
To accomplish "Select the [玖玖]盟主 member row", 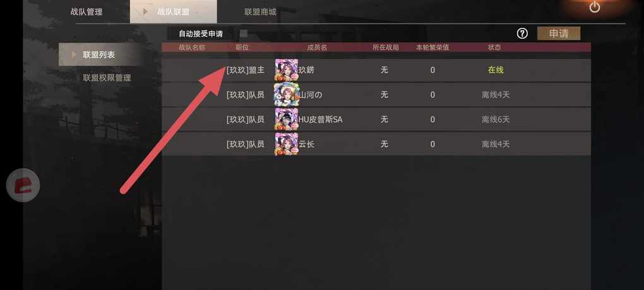I will point(376,70).
